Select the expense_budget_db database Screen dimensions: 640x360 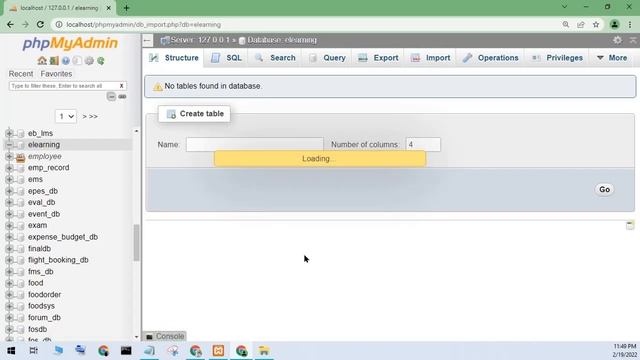(x=63, y=237)
